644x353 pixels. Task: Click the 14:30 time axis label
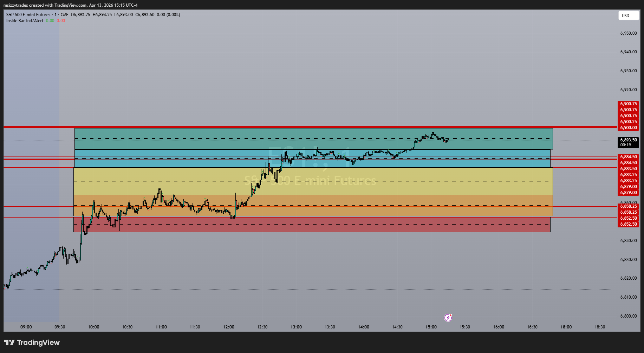(397, 327)
